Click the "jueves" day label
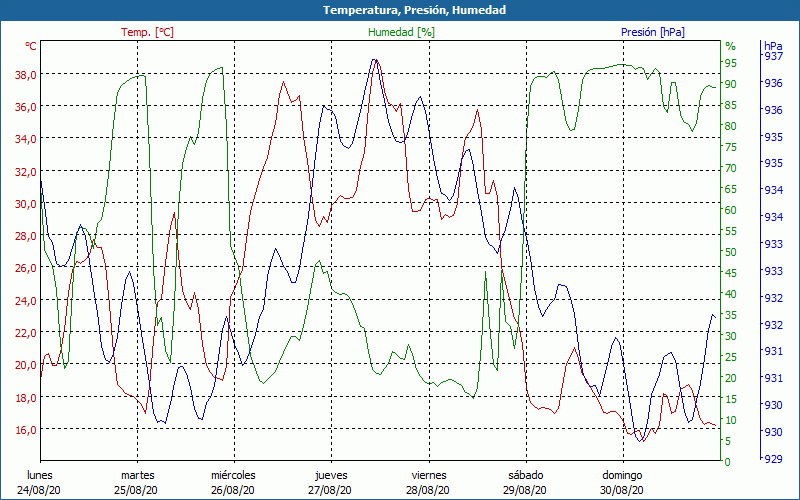 (331, 476)
